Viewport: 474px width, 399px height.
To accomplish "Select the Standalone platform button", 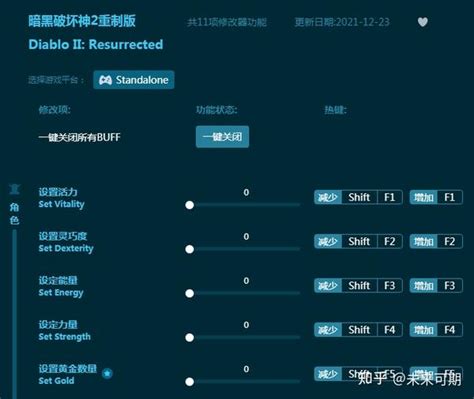I will pyautogui.click(x=134, y=80).
